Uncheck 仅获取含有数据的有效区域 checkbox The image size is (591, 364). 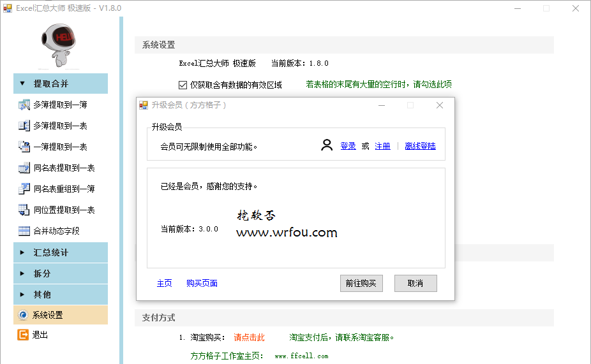pyautogui.click(x=183, y=85)
